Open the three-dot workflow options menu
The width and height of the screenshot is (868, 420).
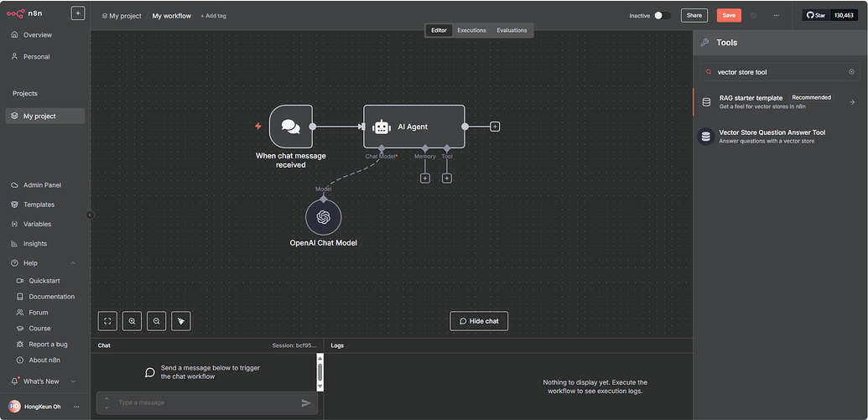click(776, 15)
